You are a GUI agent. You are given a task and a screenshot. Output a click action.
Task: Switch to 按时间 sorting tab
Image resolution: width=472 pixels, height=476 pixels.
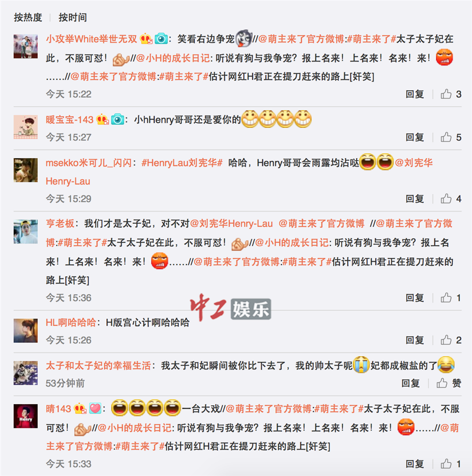(73, 18)
